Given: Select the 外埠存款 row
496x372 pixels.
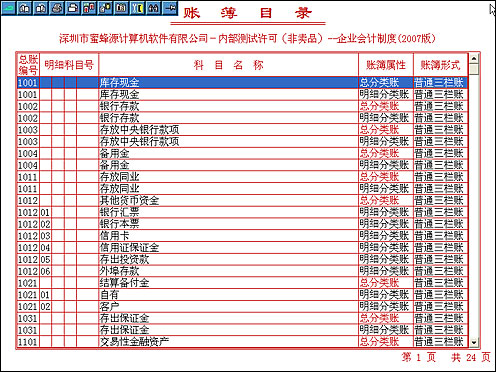Looking at the screenshot, I should click(x=242, y=271).
